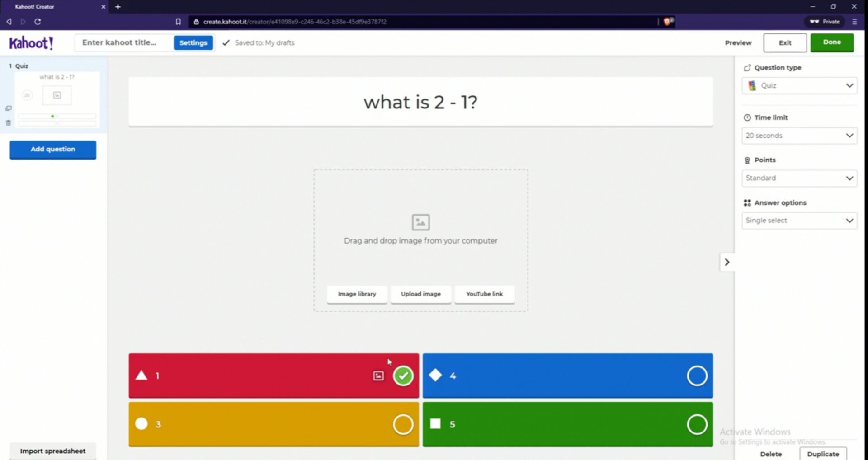Unmark answer 1 as correct
This screenshot has height=460, width=868.
[x=403, y=376]
